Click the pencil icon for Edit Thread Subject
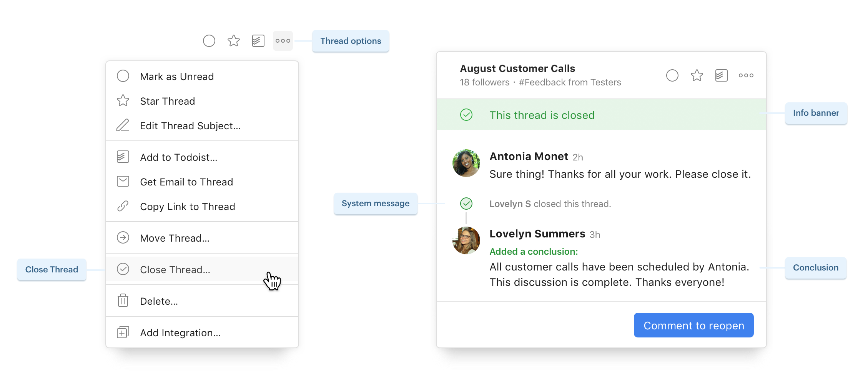 pos(123,125)
